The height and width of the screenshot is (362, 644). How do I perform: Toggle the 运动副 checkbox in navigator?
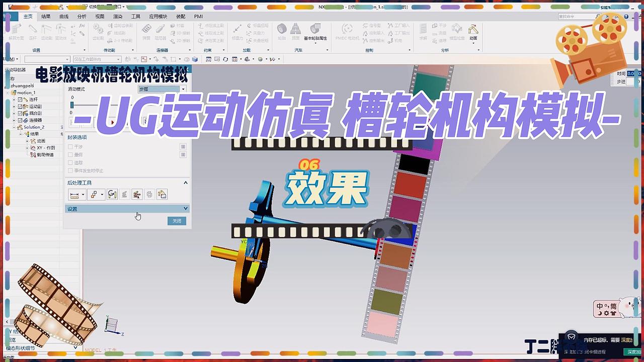coord(20,107)
